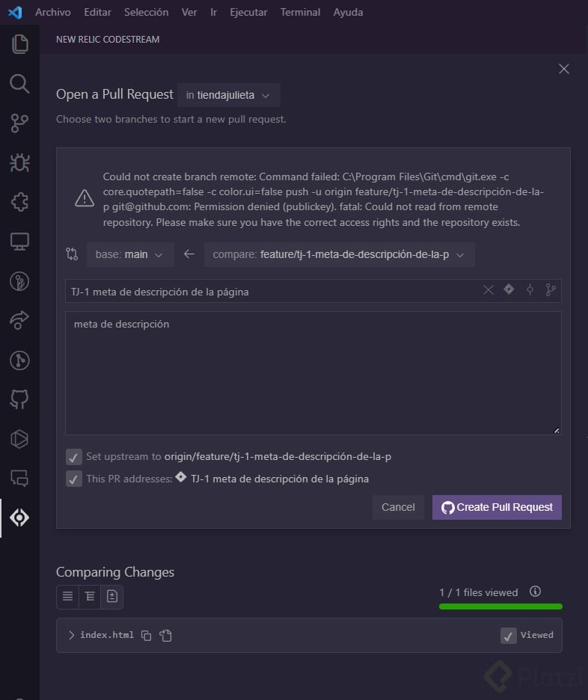Toggle the This PR addresses checkbox
The height and width of the screenshot is (700, 588).
tap(73, 479)
